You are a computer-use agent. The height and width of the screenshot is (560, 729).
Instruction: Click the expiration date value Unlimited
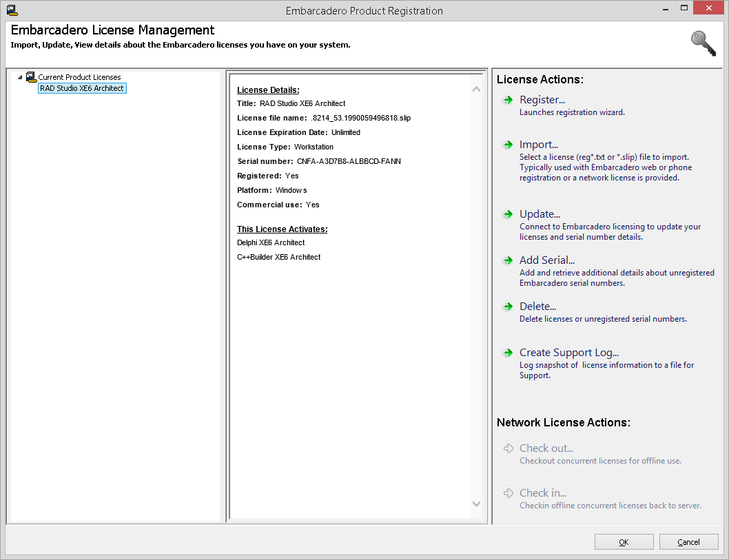click(346, 132)
